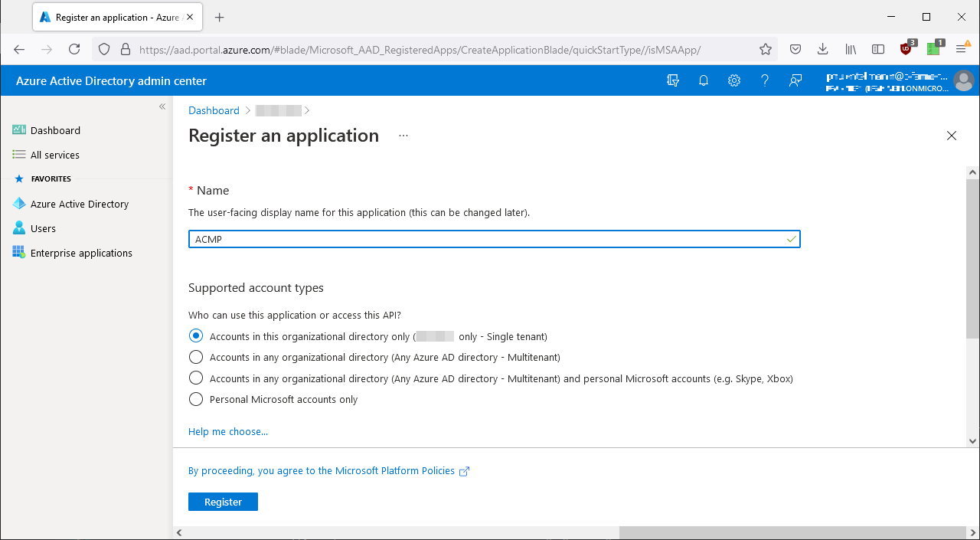The height and width of the screenshot is (540, 980).
Task: Click inside the application Name field
Action: pyautogui.click(x=494, y=238)
